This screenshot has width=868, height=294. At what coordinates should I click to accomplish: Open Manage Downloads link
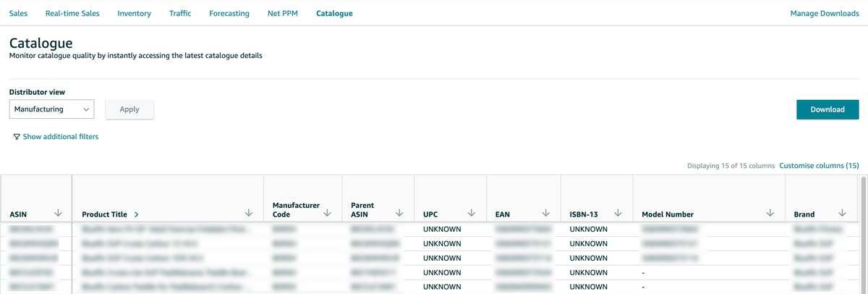pyautogui.click(x=825, y=13)
